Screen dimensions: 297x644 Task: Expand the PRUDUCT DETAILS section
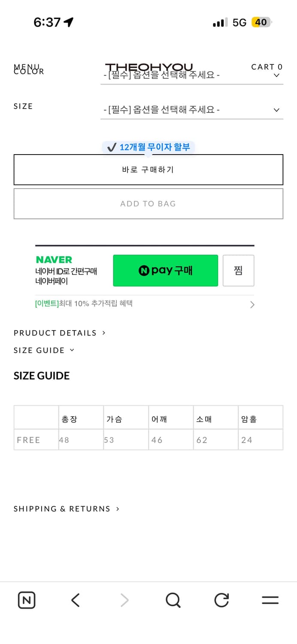pos(60,333)
